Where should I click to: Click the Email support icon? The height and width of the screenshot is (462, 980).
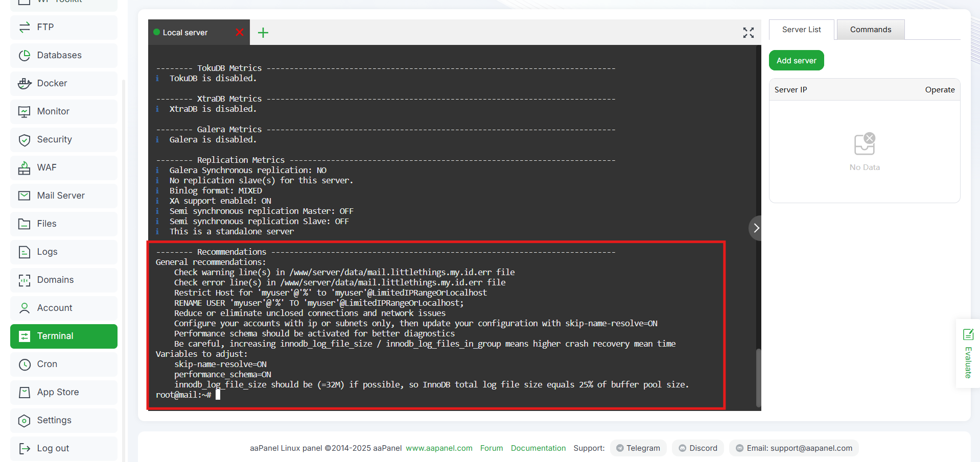[x=739, y=448]
